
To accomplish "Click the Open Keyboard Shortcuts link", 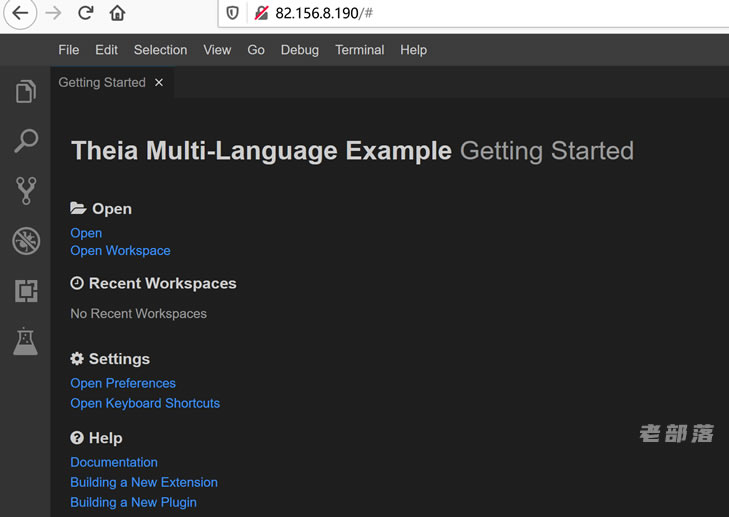I will 145,403.
